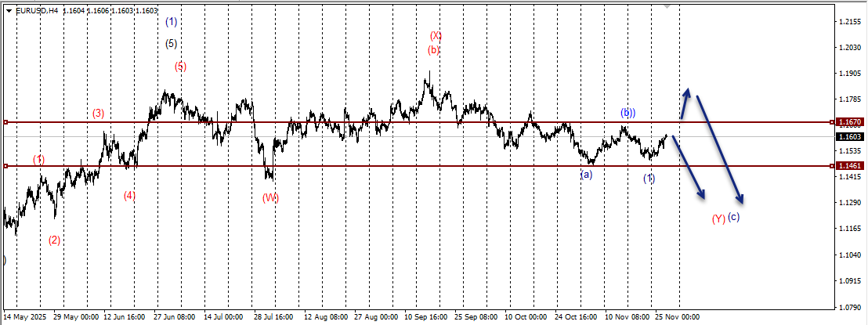Screen dimensions: 868x325
Task: Click the 1.2155 price axis value
Action: pos(850,22)
